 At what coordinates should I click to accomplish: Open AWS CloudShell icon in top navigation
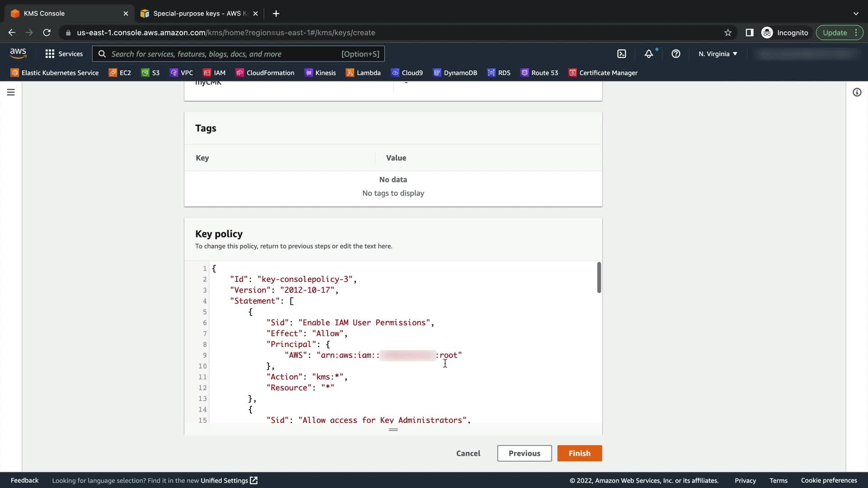622,54
